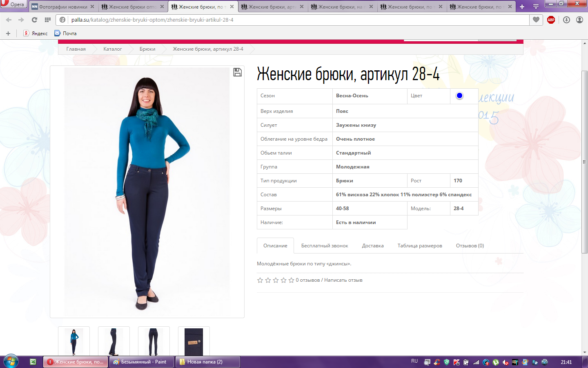Click the RU language indicator in tray

click(414, 361)
